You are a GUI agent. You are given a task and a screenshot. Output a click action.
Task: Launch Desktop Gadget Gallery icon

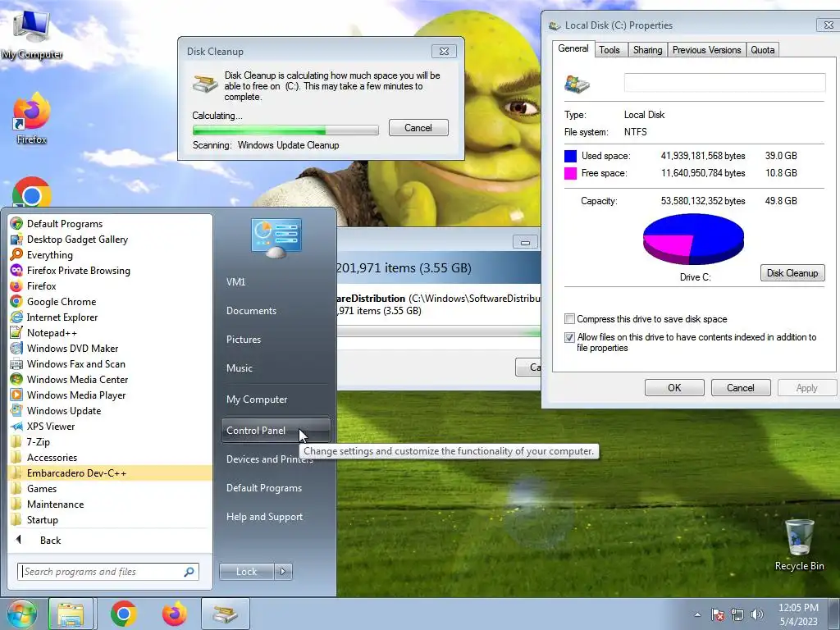[16, 239]
